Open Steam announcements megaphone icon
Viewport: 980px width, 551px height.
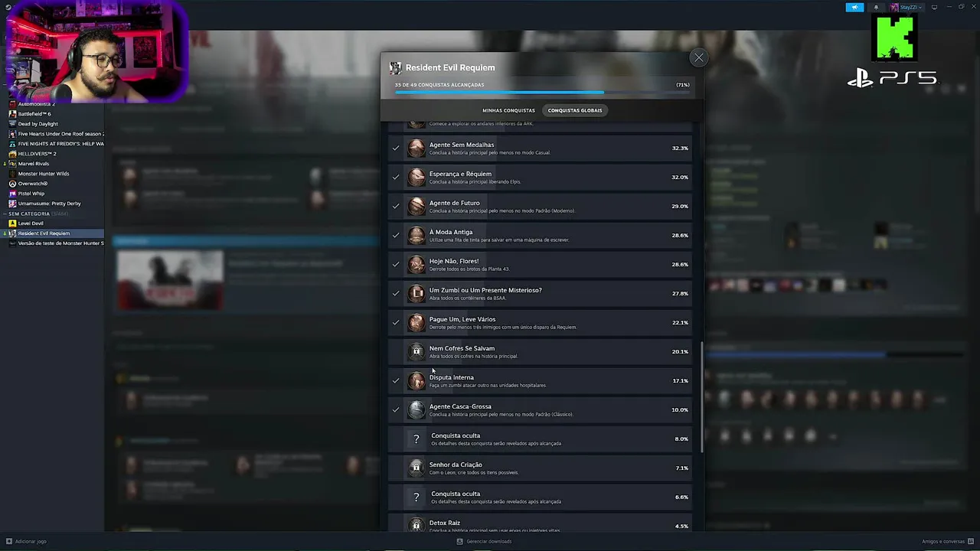(x=854, y=7)
